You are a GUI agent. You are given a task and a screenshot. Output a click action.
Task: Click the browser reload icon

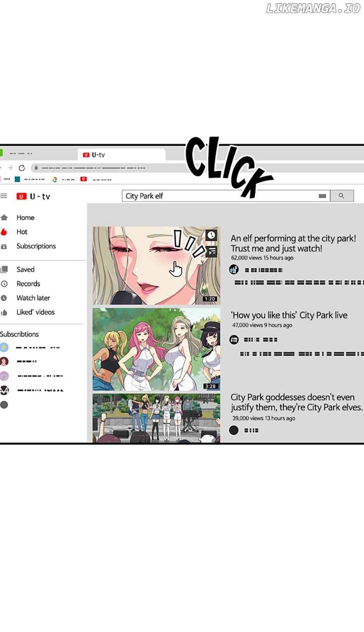pyautogui.click(x=22, y=168)
